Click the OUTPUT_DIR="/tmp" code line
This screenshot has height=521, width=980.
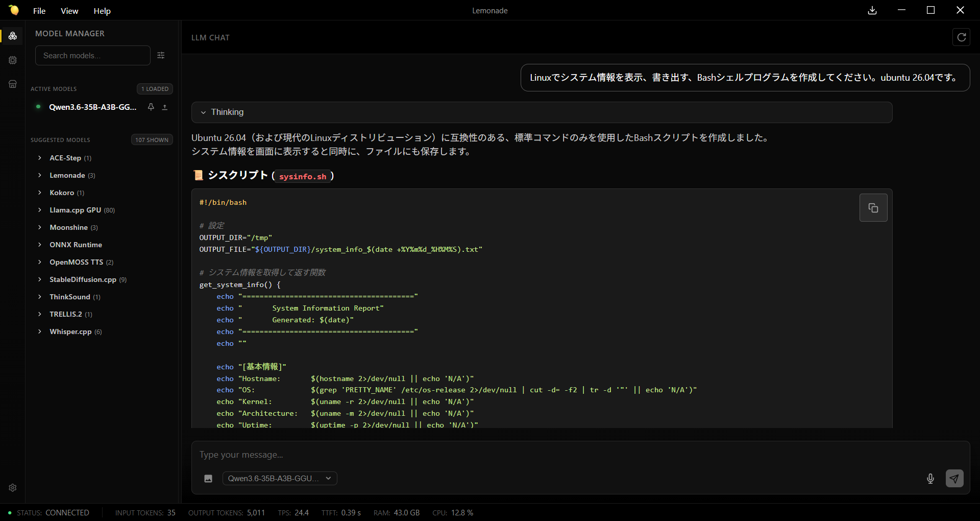coord(236,238)
